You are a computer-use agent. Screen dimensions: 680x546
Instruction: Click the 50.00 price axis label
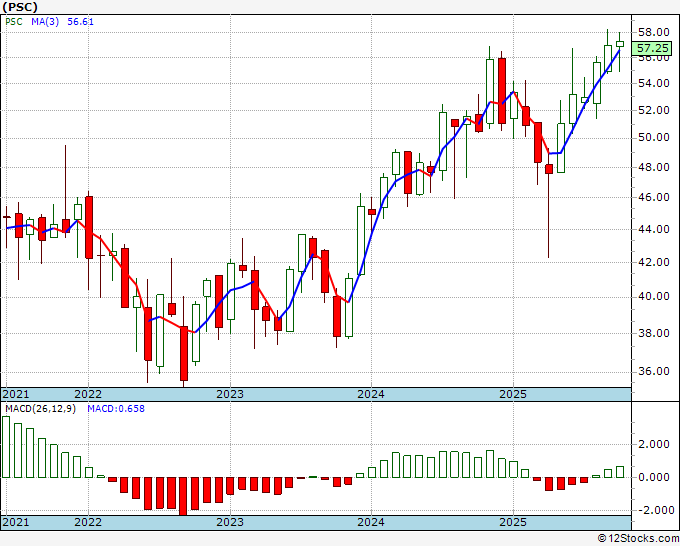653,138
